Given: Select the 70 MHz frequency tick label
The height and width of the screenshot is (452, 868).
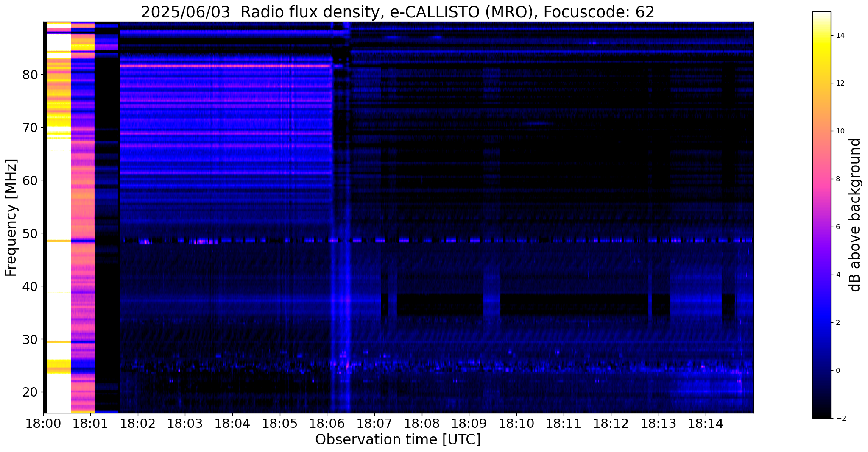Looking at the screenshot, I should coord(30,128).
